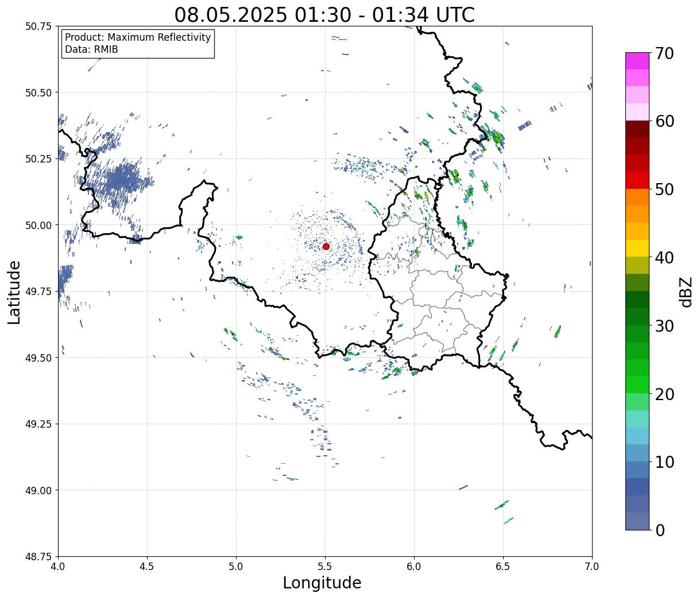Viewport: 700px width, 597px height.
Task: Click the longitude tick label '6.5'
Action: [x=503, y=567]
